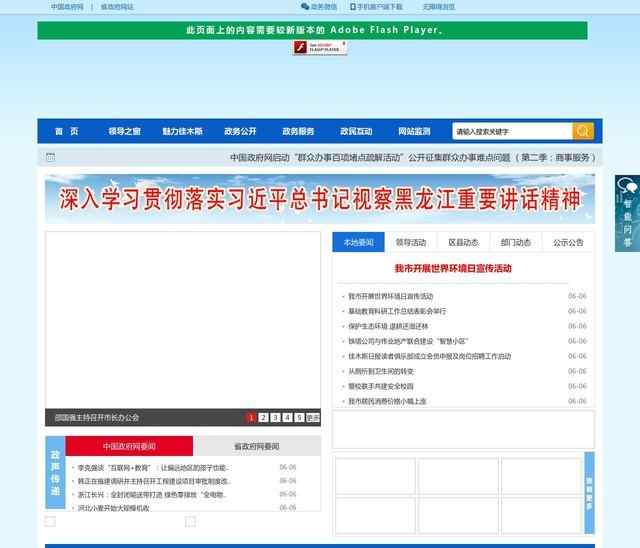Focus the 请输入搜索关键字 search field
This screenshot has height=548, width=640.
(512, 131)
